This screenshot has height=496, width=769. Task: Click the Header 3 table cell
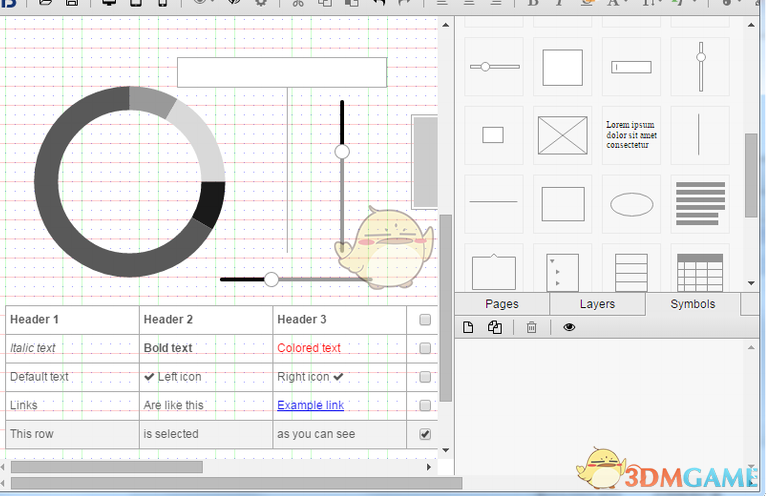[339, 320]
